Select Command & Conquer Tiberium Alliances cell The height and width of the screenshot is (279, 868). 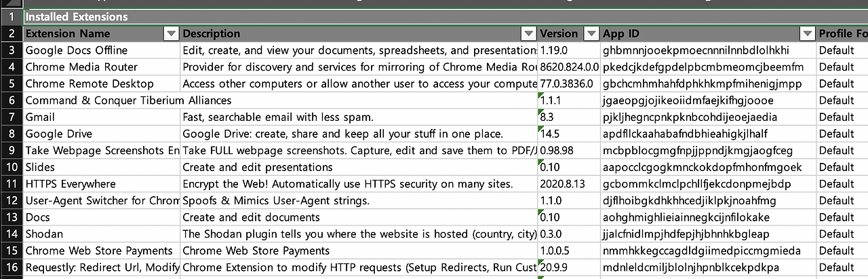pos(102,100)
